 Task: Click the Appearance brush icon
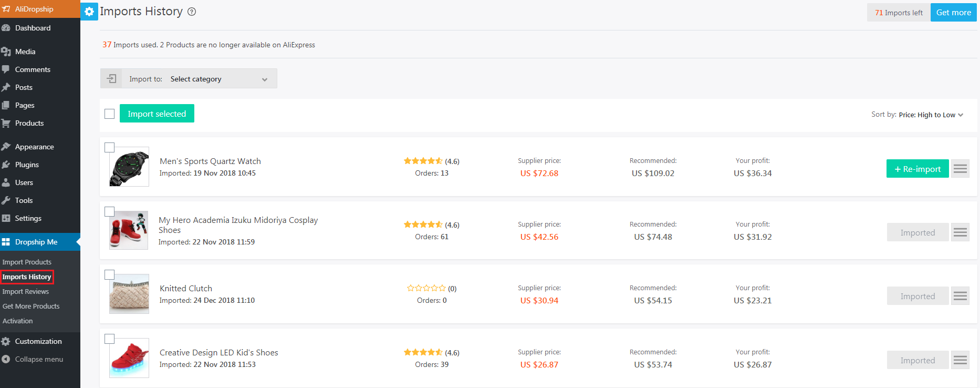coord(6,147)
